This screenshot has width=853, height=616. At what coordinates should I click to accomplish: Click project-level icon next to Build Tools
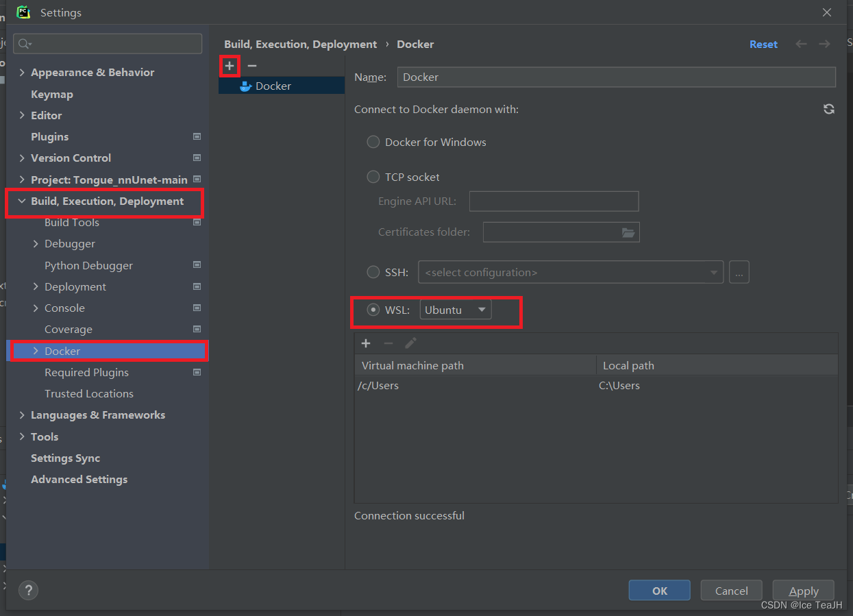(197, 222)
